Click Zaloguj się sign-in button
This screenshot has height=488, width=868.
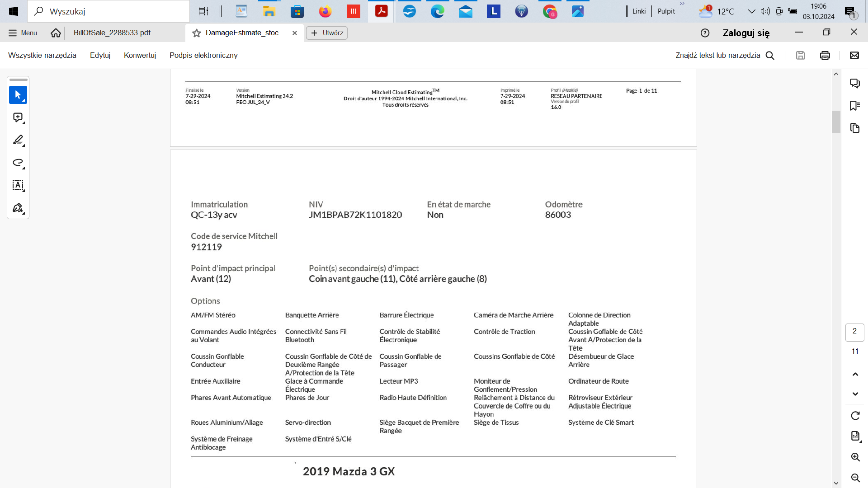click(x=746, y=33)
